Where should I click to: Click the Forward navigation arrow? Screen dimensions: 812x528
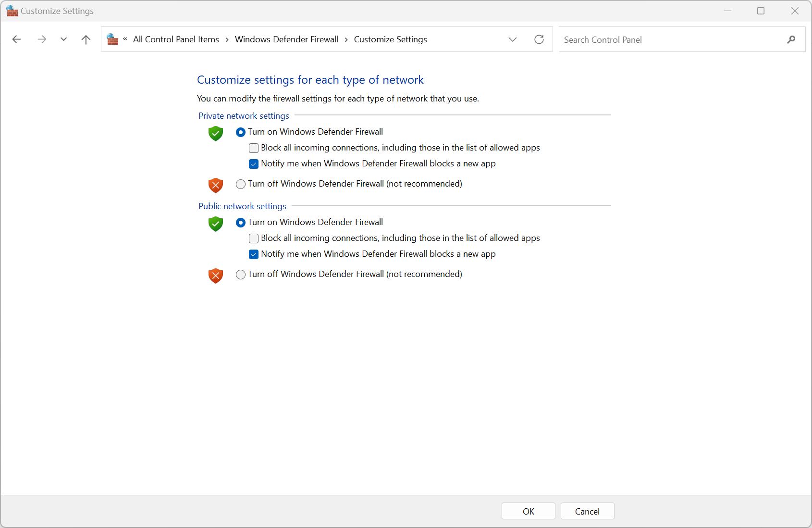(42, 39)
